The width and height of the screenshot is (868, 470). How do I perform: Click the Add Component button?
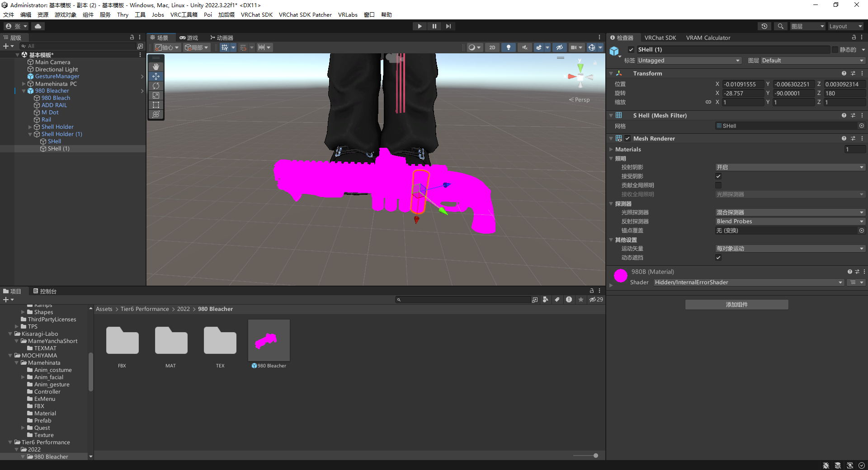(737, 305)
